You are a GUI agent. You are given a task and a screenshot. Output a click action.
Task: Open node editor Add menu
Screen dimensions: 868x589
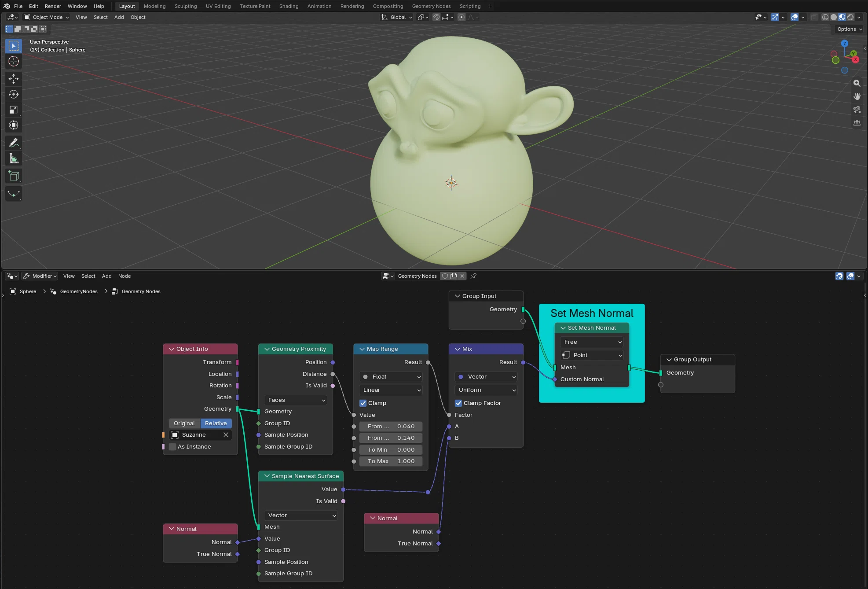coord(106,276)
